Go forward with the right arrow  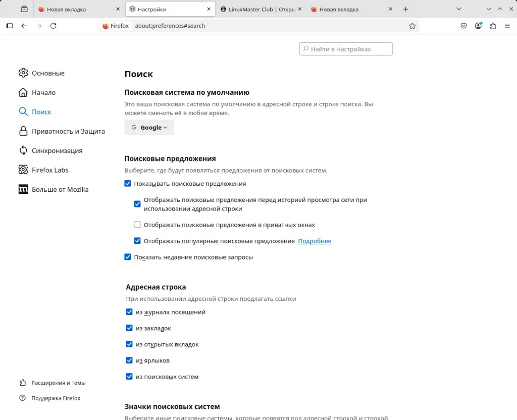point(38,26)
